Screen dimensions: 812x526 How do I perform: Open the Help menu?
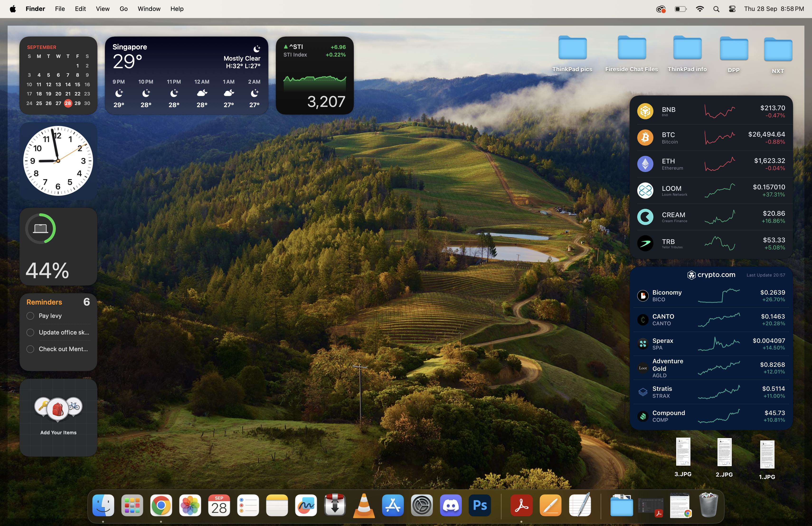click(x=177, y=9)
